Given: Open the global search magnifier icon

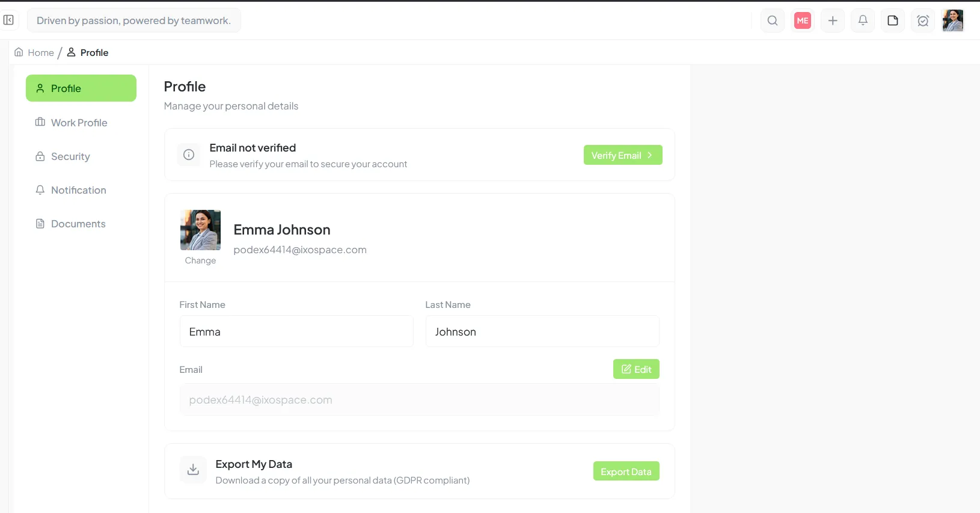Looking at the screenshot, I should tap(772, 20).
